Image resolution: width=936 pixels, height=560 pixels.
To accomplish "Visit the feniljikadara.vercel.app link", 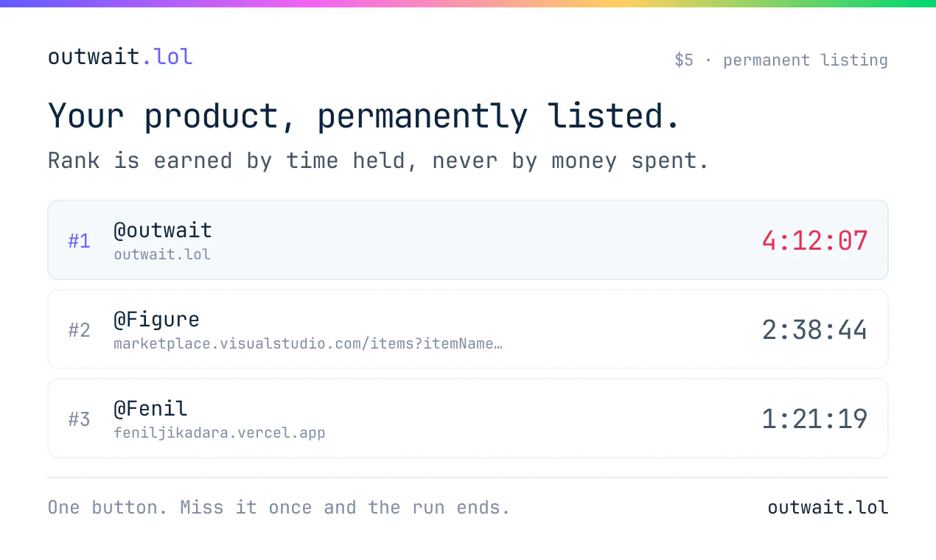I will click(x=220, y=433).
